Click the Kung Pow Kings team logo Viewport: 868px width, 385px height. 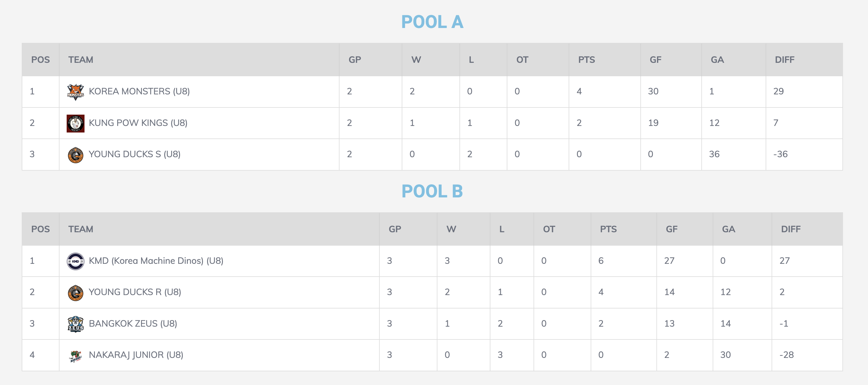pyautogui.click(x=76, y=123)
